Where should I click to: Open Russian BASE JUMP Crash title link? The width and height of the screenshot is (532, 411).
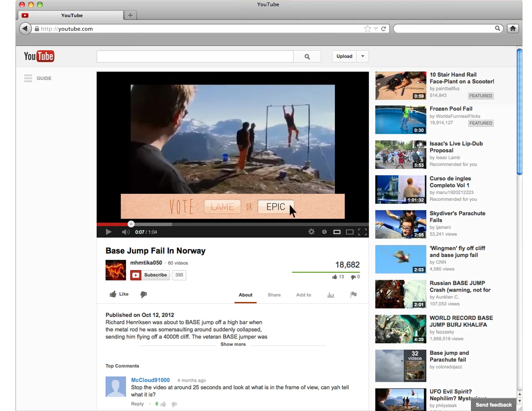click(460, 286)
